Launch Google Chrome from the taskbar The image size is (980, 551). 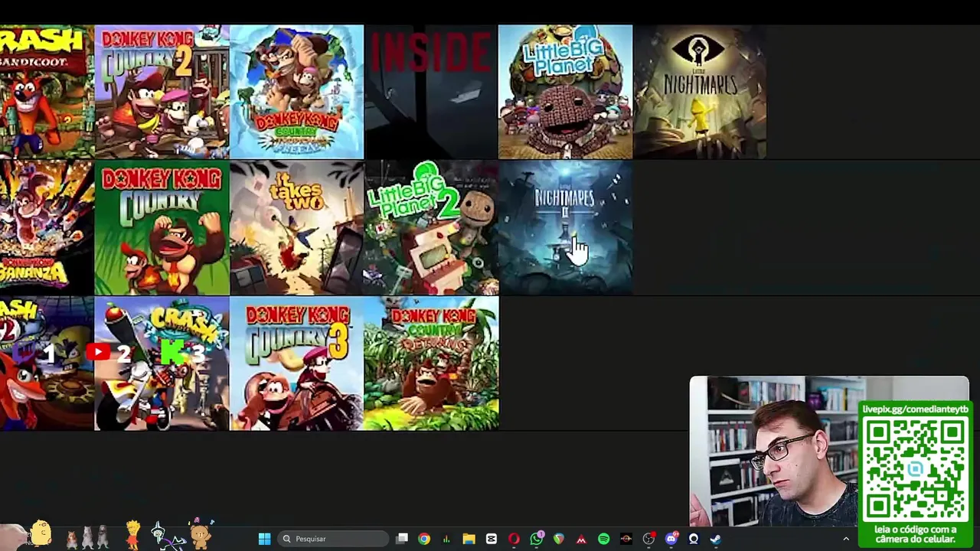424,539
